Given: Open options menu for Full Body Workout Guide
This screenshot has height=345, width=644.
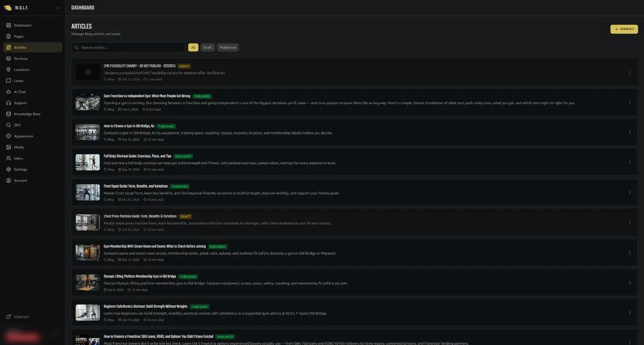Looking at the screenshot, I should [x=630, y=162].
